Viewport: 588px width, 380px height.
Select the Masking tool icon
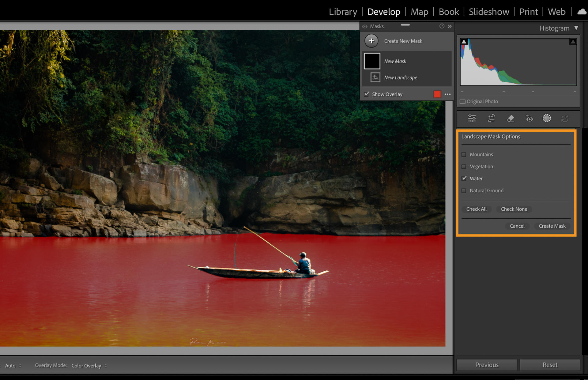[x=547, y=118]
